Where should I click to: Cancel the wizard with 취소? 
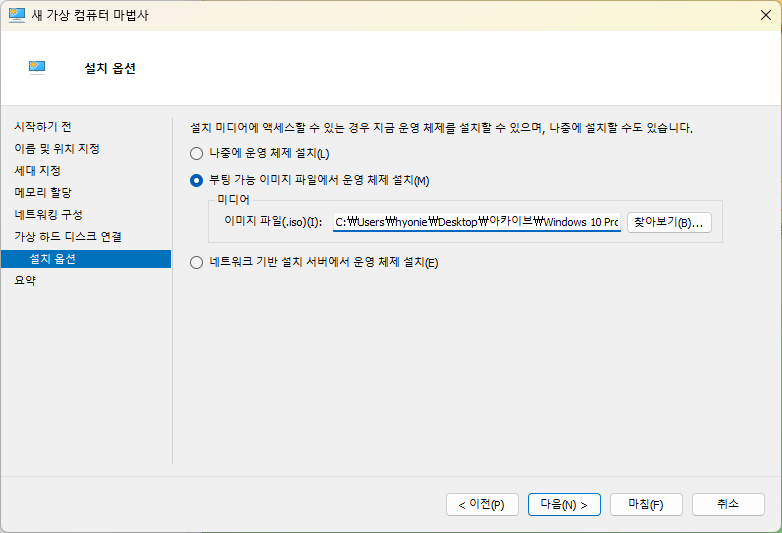[728, 505]
